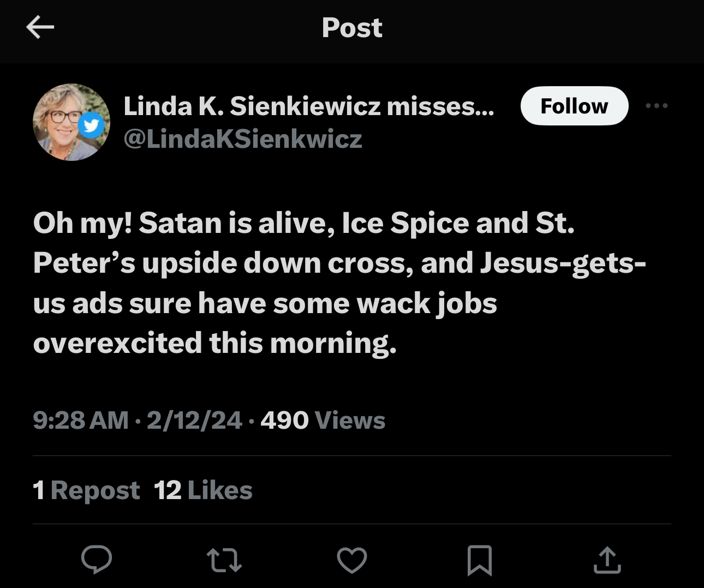Viewport: 704px width, 588px height.
Task: Open the three-dot more options menu
Action: 657,106
